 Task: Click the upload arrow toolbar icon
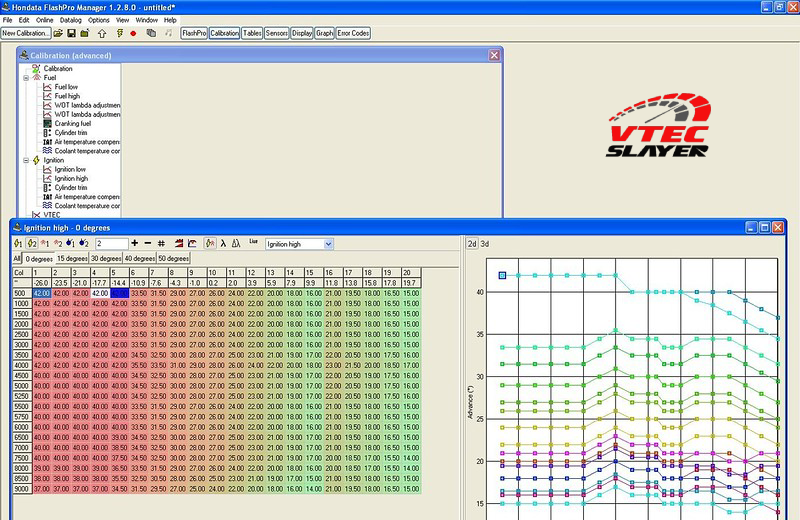tap(103, 33)
